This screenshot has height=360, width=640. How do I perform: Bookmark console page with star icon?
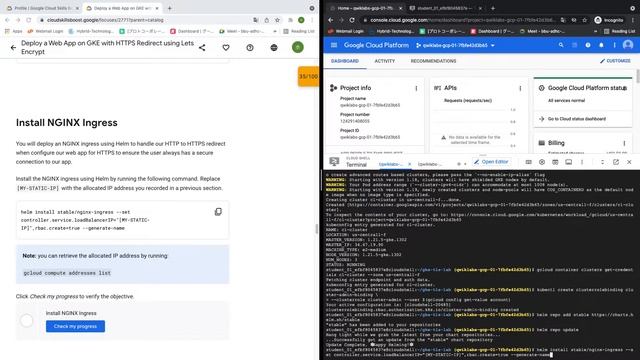584,20
